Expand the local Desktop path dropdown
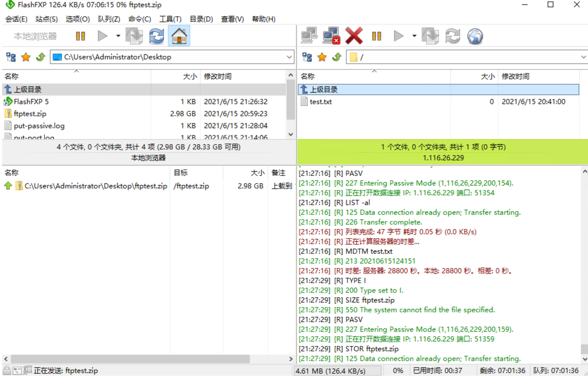 pos(289,57)
